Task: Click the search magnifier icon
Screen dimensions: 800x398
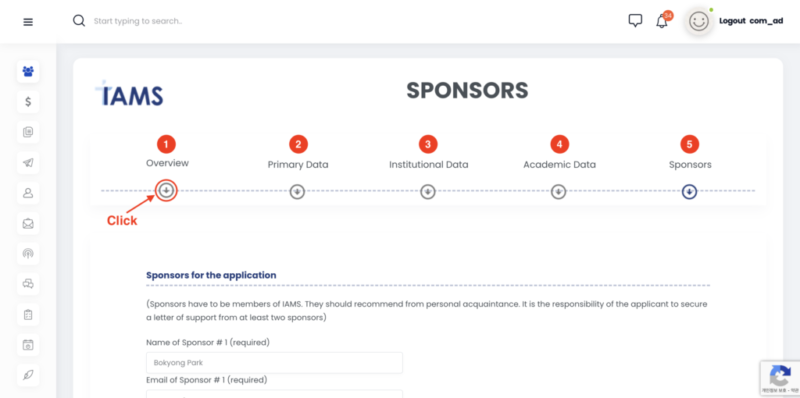Action: click(x=79, y=21)
